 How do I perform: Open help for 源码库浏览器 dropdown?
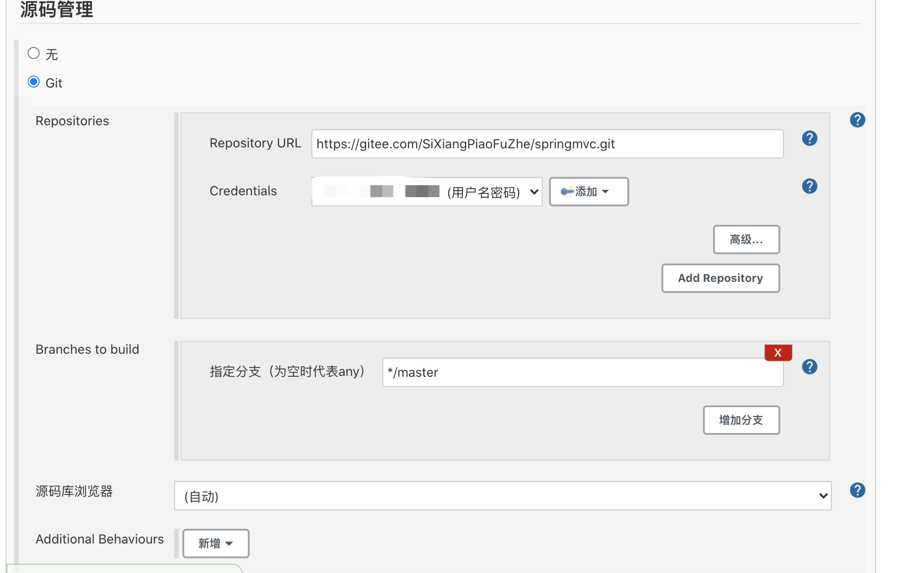coord(857,490)
